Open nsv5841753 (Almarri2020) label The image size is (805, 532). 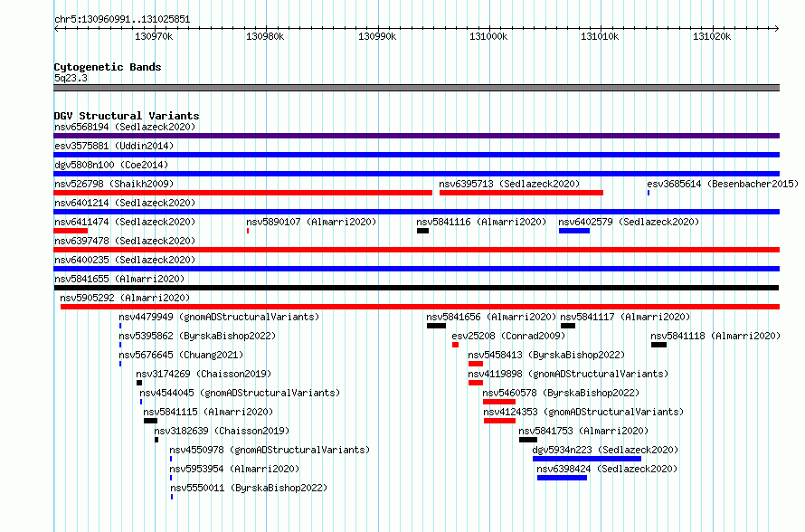click(583, 431)
